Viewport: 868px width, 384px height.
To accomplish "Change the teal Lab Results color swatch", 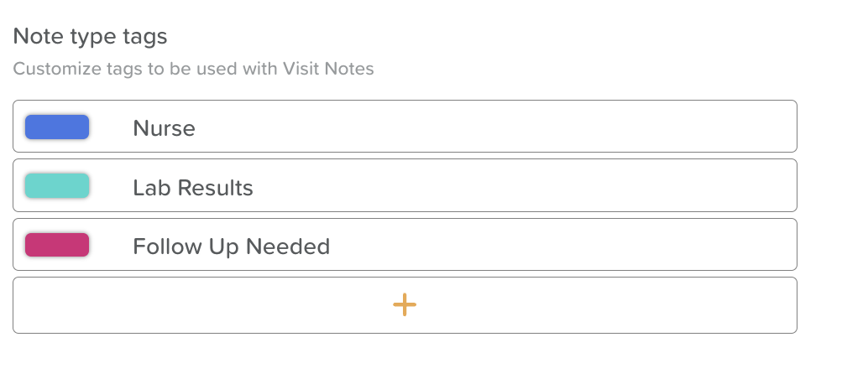I will [57, 186].
